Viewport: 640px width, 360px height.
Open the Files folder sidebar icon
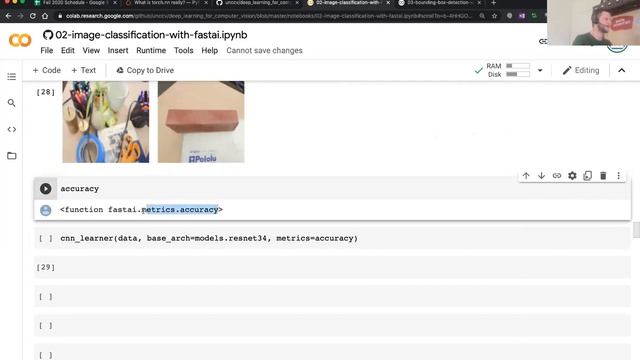[x=11, y=156]
